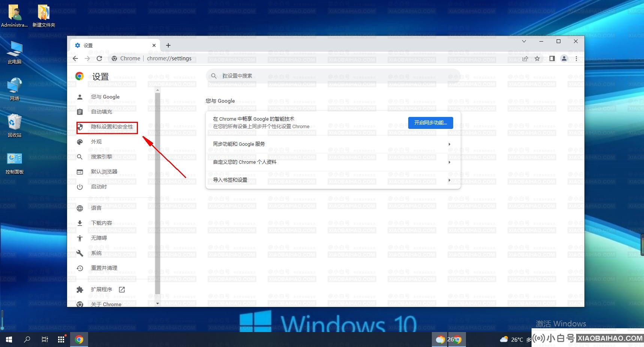This screenshot has height=347, width=644.
Task: Click the 开启同步功能 button
Action: point(430,123)
